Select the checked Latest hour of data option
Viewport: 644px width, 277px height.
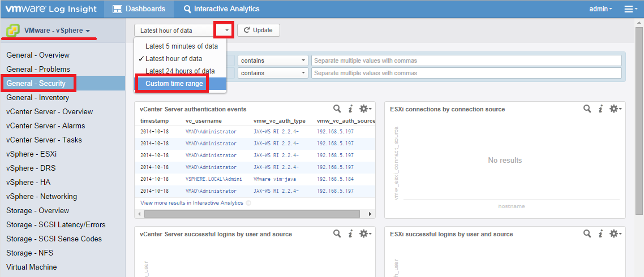pos(180,58)
